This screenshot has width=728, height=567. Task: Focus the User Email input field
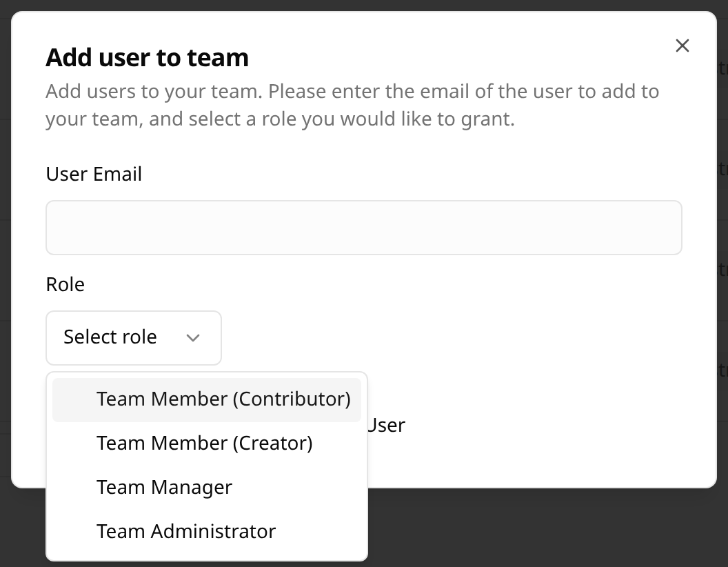[363, 228]
